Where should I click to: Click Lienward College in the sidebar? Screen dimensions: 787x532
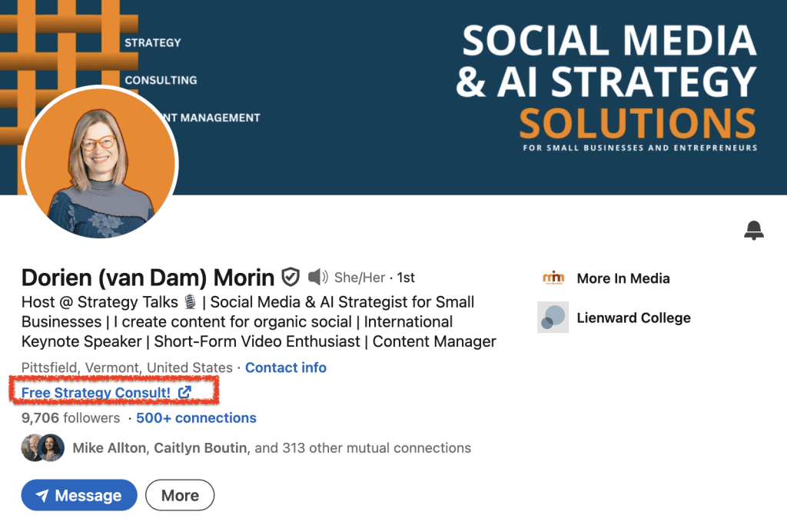pos(633,317)
